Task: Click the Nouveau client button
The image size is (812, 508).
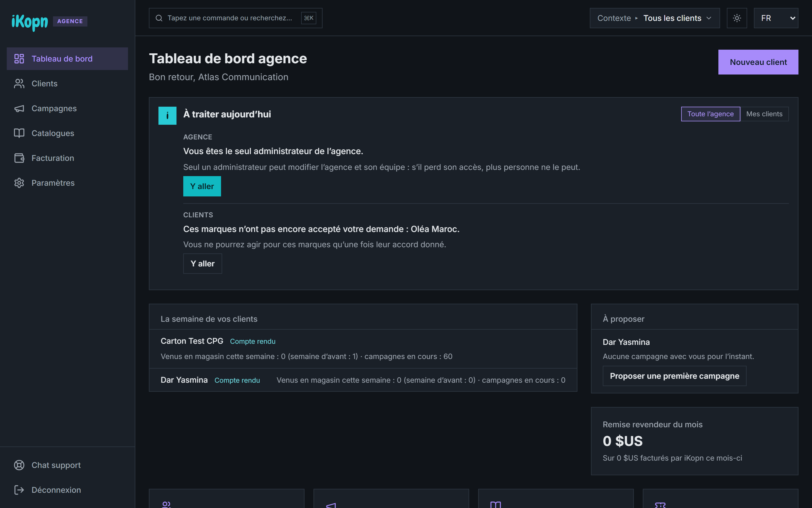Action: [758, 62]
